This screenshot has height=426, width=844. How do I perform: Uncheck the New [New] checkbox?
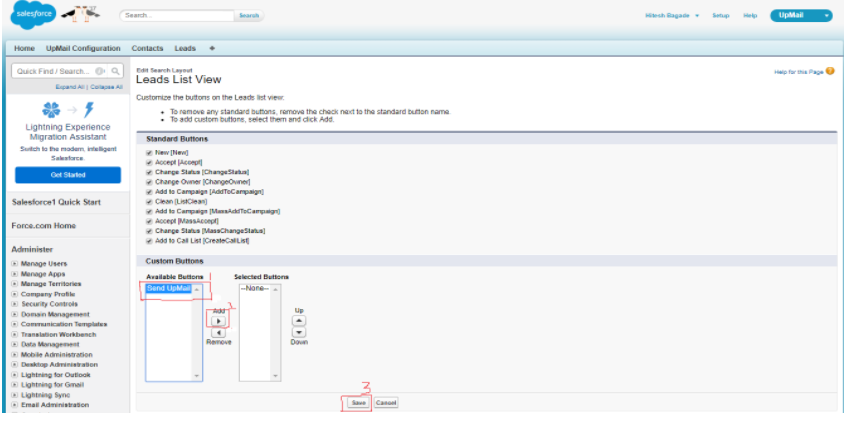149,153
